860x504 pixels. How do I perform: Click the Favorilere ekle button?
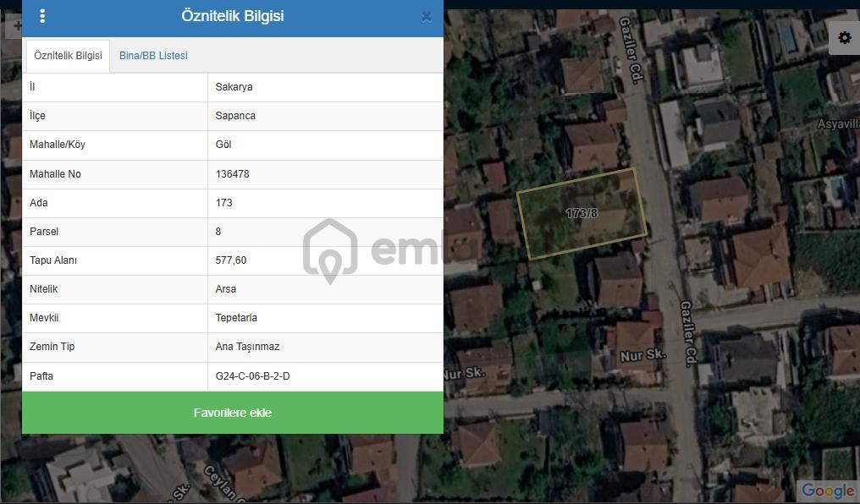click(x=233, y=413)
